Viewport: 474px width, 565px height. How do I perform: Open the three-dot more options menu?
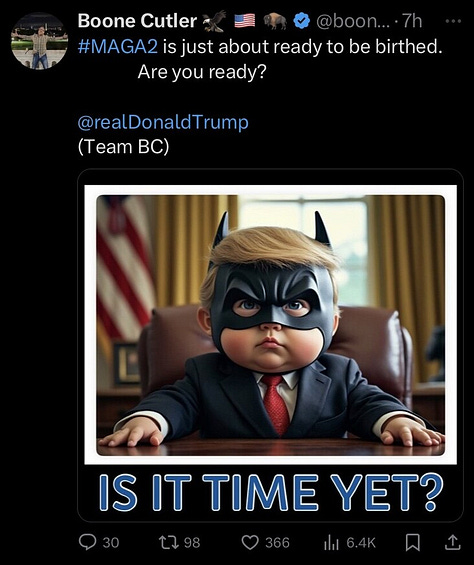pos(453,21)
